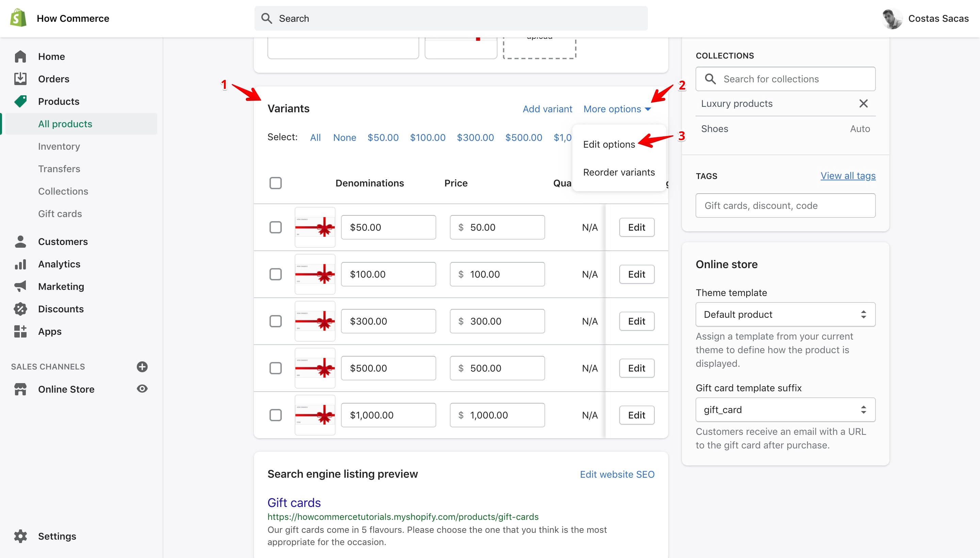Click the $1,000.00 gift card thumbnail
Viewport: 980px width, 558px height.
coord(315,415)
